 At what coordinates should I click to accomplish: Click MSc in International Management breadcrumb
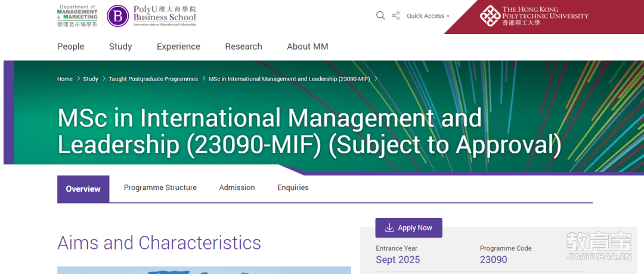(x=290, y=79)
